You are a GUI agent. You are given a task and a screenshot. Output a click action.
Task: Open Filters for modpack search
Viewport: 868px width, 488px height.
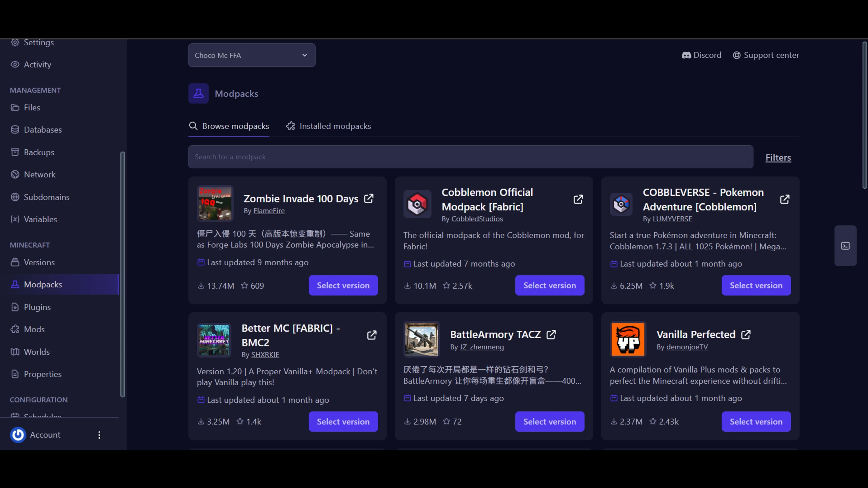778,157
